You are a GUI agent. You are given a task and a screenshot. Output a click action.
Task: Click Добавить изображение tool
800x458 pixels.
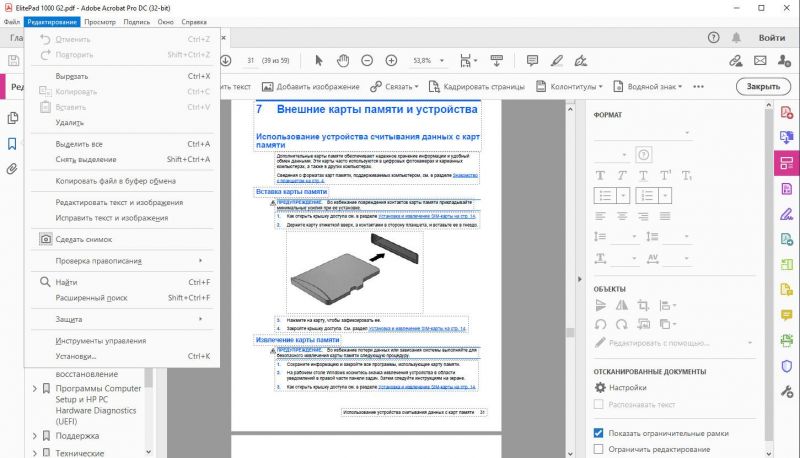coord(310,87)
